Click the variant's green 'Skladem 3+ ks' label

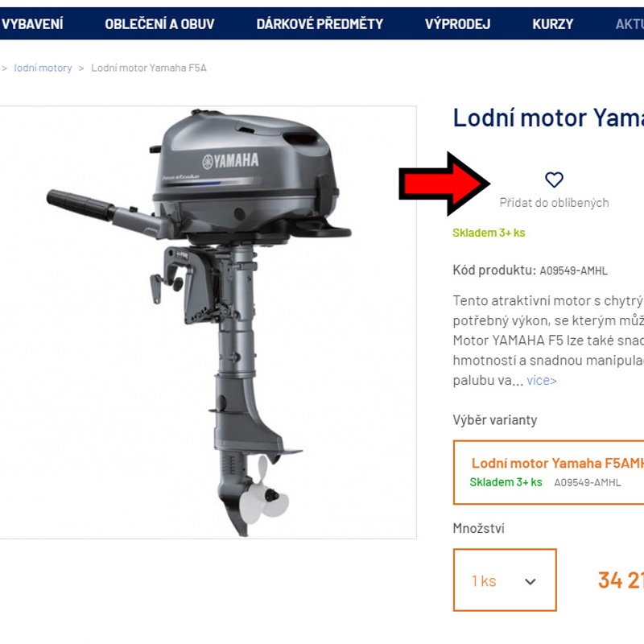click(506, 482)
